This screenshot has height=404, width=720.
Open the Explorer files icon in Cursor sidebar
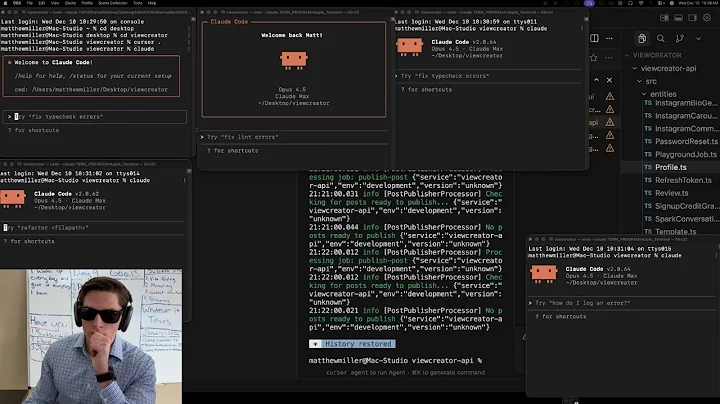pos(641,39)
